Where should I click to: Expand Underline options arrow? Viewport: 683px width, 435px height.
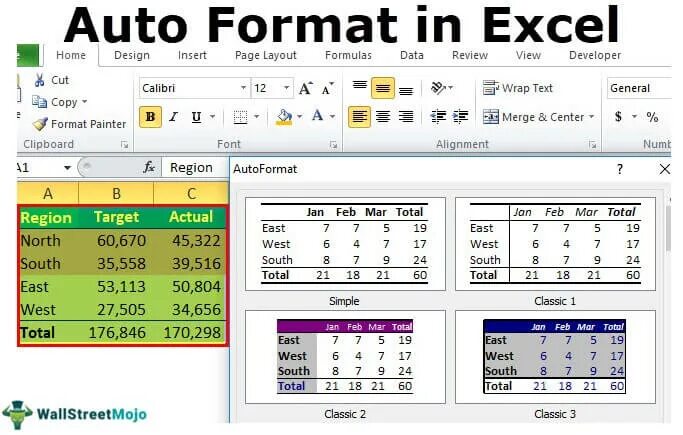click(x=213, y=117)
